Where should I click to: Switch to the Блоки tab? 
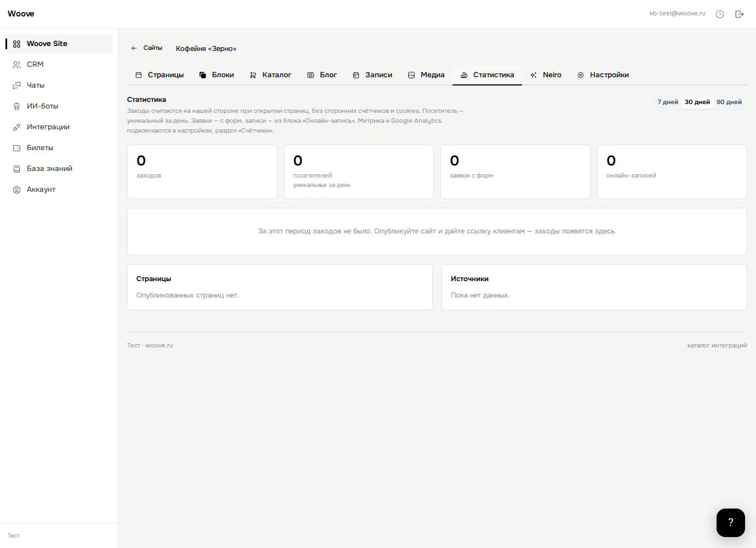click(x=216, y=75)
